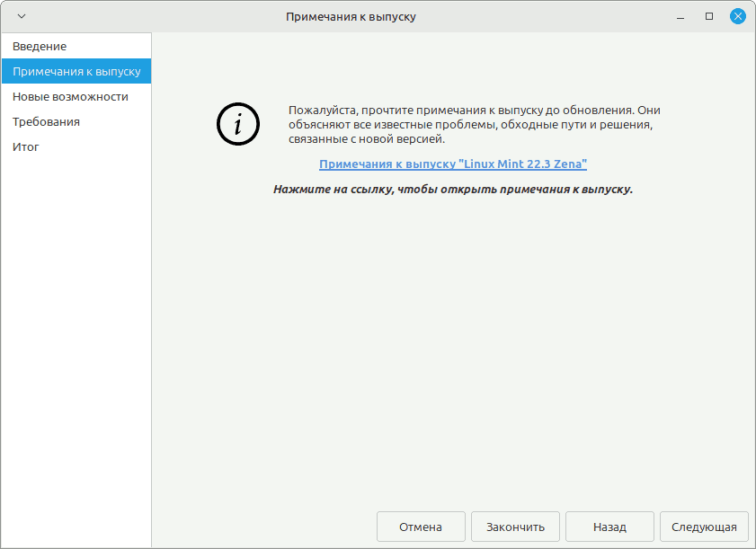Click the window title Примечания к выпуску
The width and height of the screenshot is (756, 549).
[351, 17]
